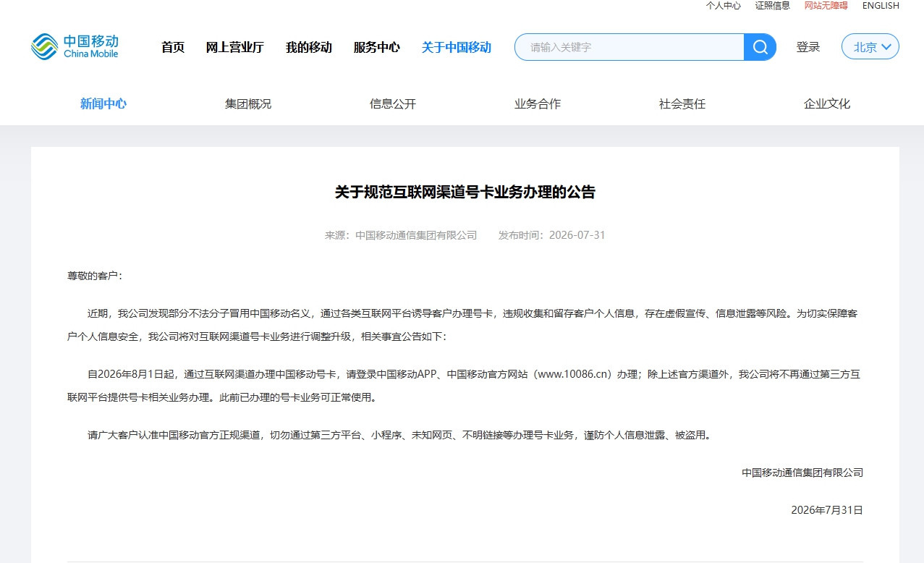Screen dimensions: 924x563
Task: Open 个人中心 in top bar
Action: (x=724, y=6)
